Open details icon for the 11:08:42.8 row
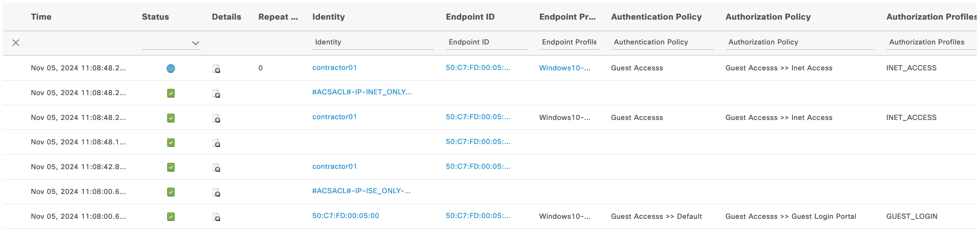The height and width of the screenshot is (231, 980). click(x=216, y=168)
